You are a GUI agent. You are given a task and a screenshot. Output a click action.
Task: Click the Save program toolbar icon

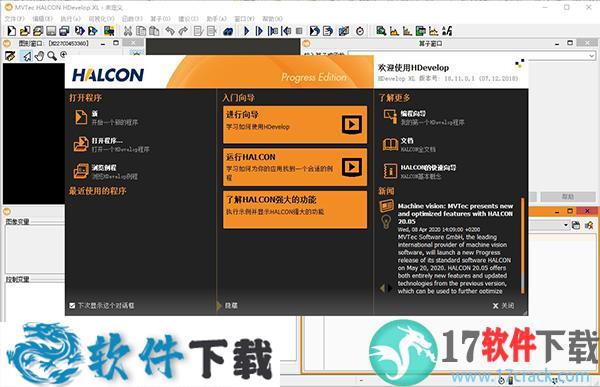51,31
